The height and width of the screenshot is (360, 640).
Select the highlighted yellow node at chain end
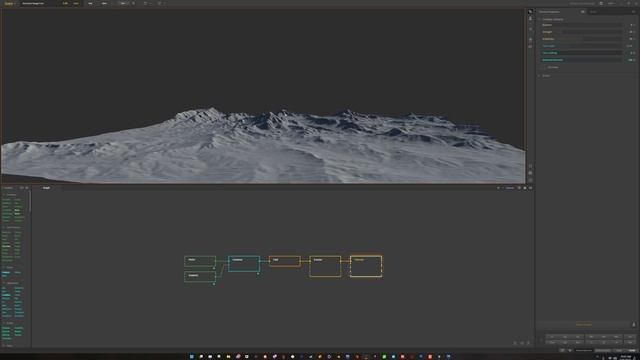click(x=366, y=266)
